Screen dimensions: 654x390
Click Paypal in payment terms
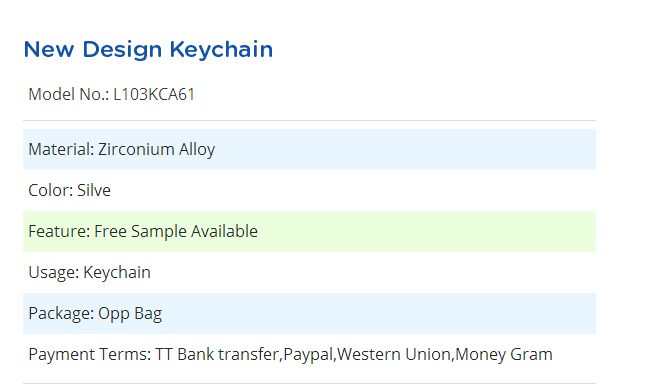pos(308,354)
